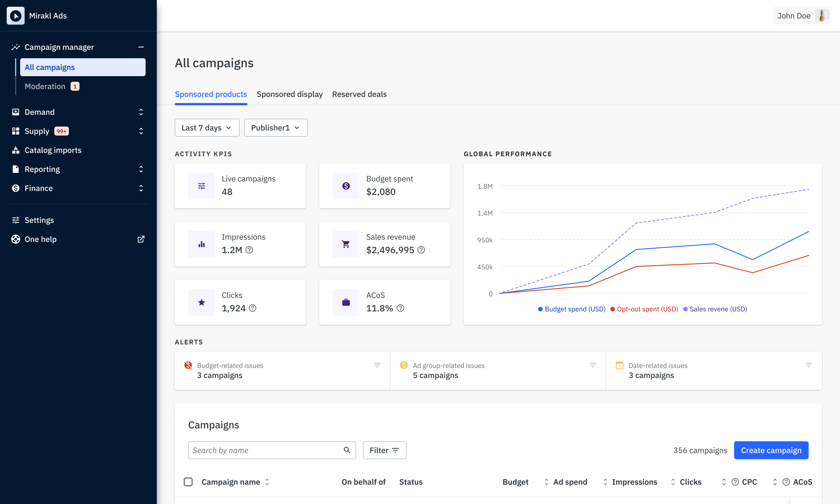Click the ACoS briefcase icon
Image resolution: width=840 pixels, height=504 pixels.
pos(346,302)
